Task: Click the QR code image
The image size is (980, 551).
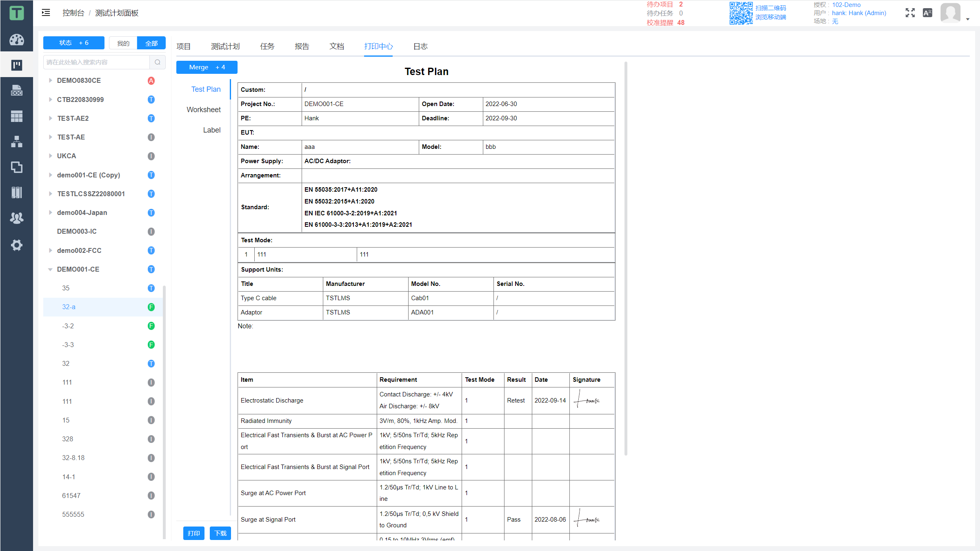Action: 741,13
